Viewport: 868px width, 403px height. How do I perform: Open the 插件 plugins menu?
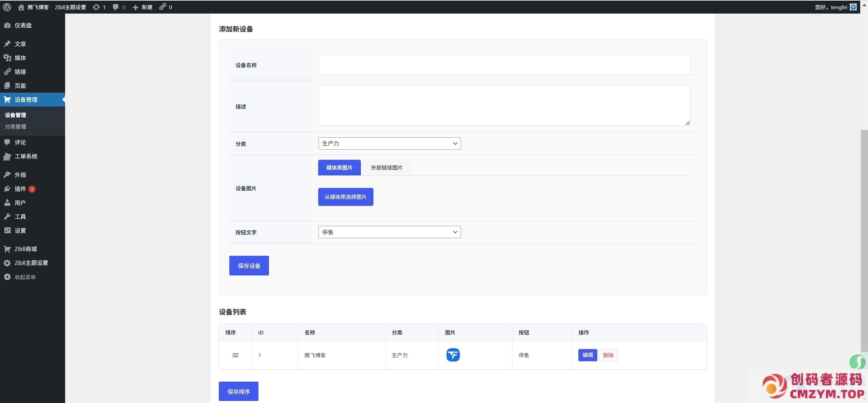tap(20, 189)
